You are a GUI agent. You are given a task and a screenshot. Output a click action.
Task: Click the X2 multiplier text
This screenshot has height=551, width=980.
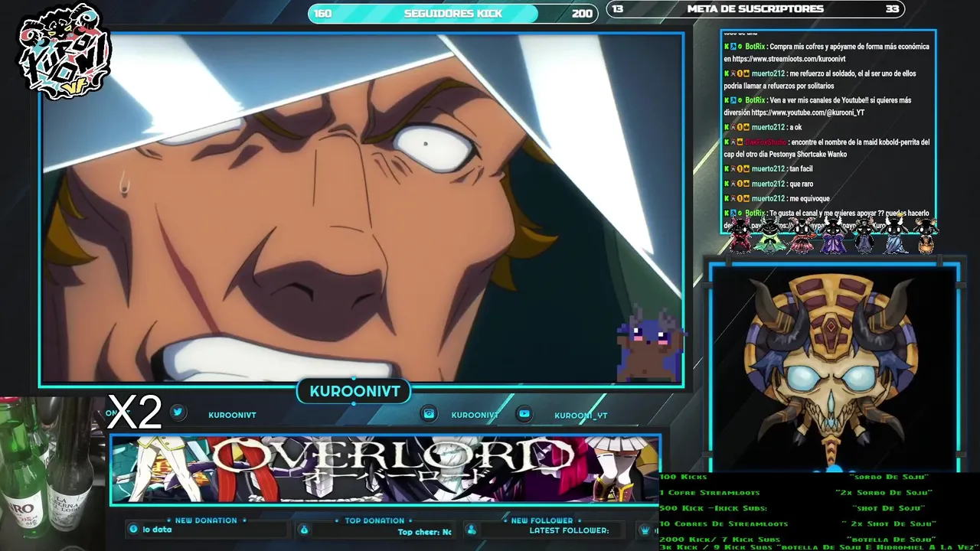coord(135,413)
